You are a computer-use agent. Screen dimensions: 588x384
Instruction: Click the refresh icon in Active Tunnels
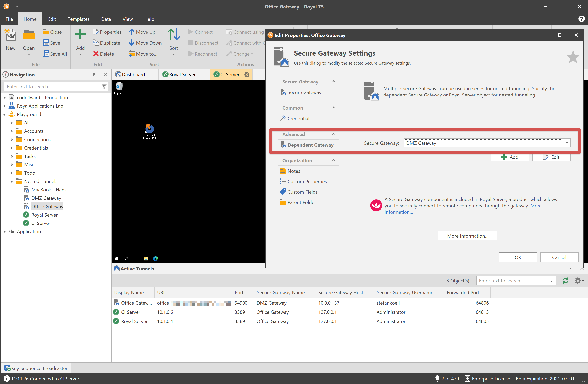pyautogui.click(x=566, y=280)
